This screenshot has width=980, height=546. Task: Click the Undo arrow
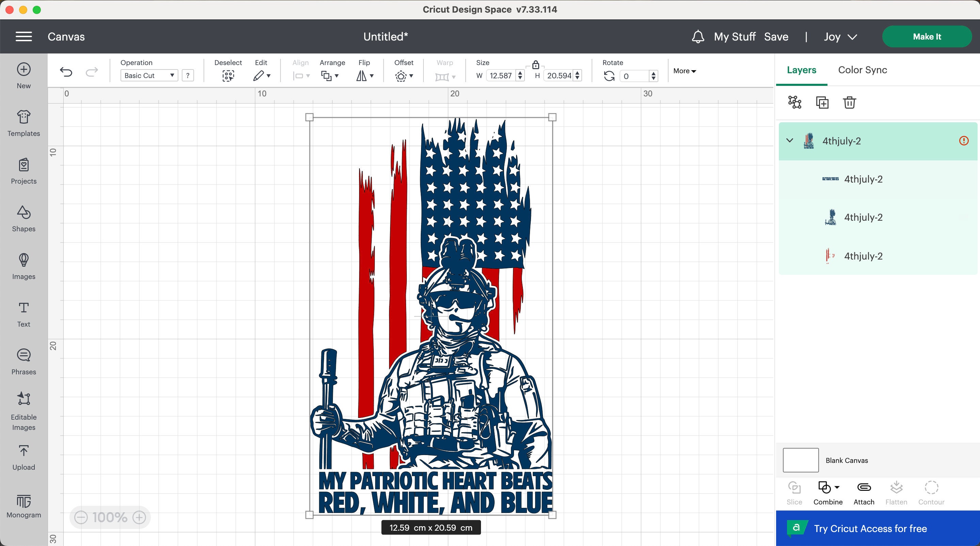click(66, 71)
